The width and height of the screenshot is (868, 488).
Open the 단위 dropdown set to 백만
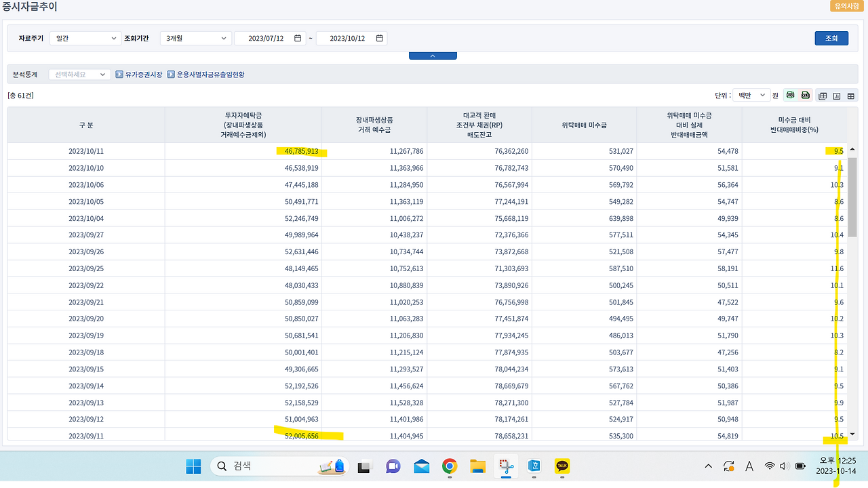coord(751,96)
